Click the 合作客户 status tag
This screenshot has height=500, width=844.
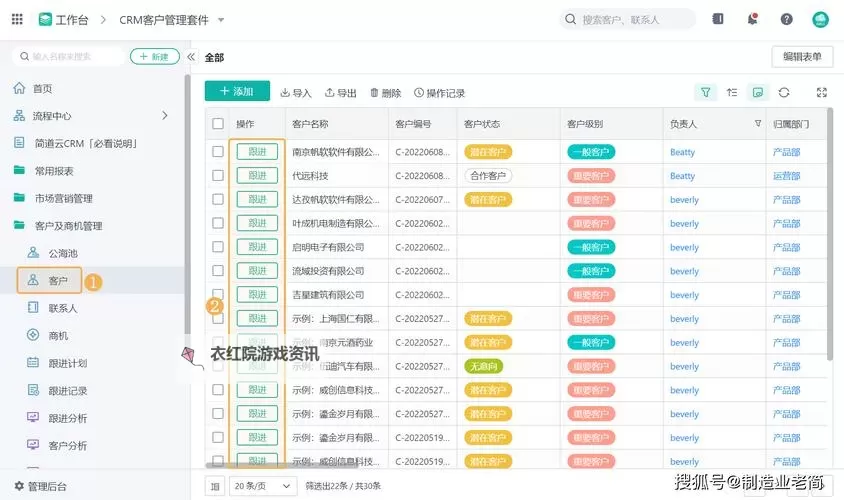(488, 175)
